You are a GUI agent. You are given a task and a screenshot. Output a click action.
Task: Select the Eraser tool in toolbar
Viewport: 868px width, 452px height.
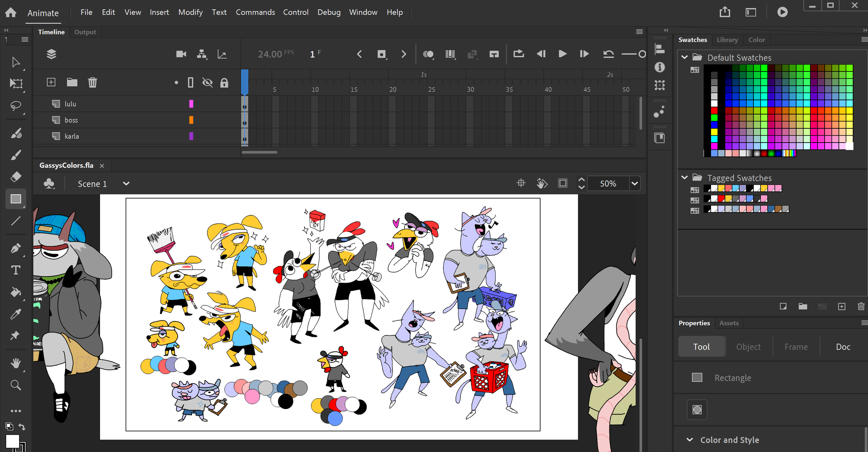click(x=16, y=177)
